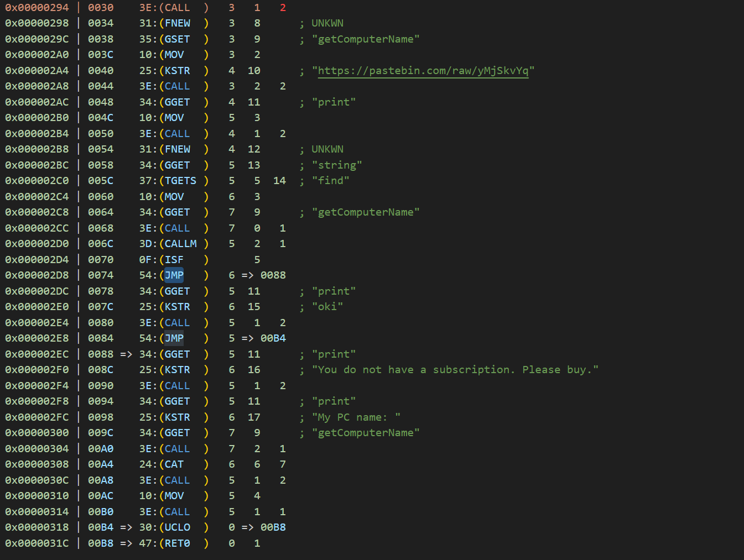
Task: Click the KSTR opcode at offset 0040
Action: [177, 71]
